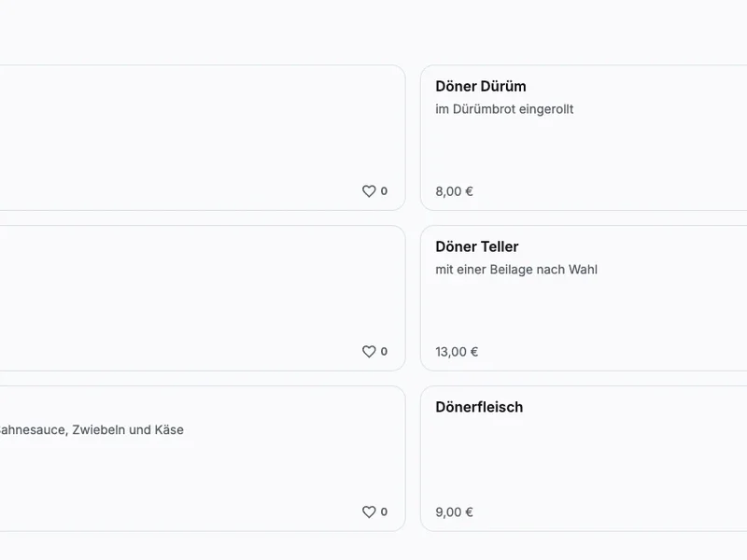Viewport: 747px width, 560px height.
Task: Open the Dönerfleisch item details
Action: click(579, 457)
